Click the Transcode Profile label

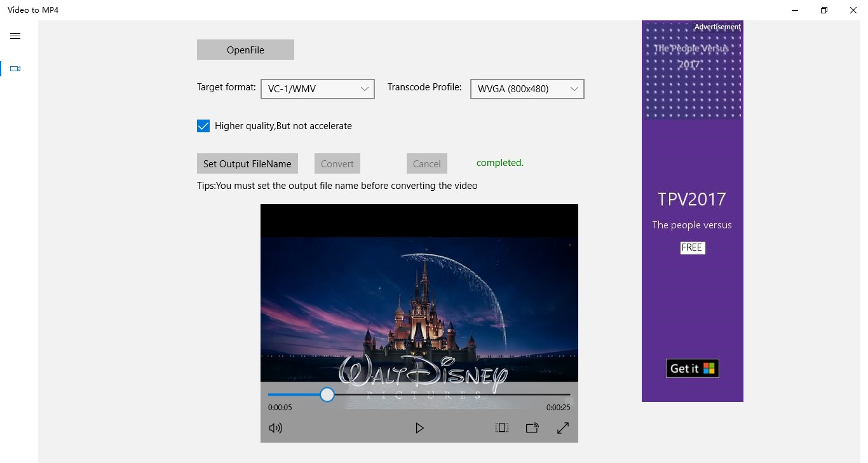point(424,87)
